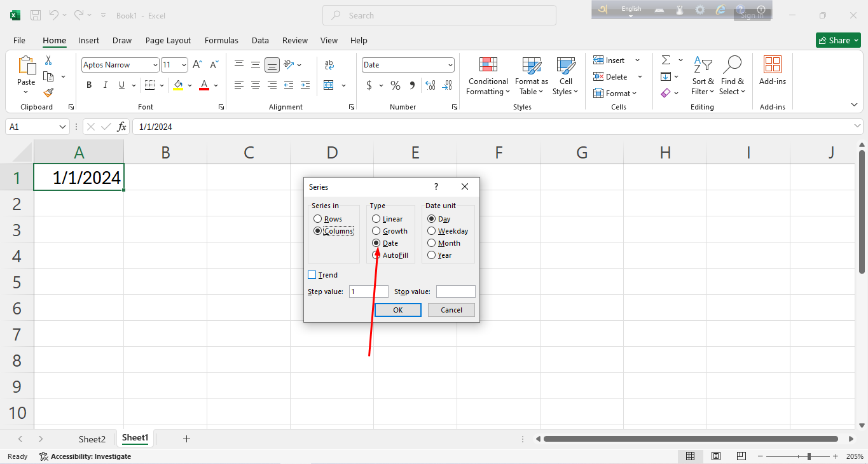Choose the Growth series type
The height and width of the screenshot is (464, 868).
click(x=376, y=231)
